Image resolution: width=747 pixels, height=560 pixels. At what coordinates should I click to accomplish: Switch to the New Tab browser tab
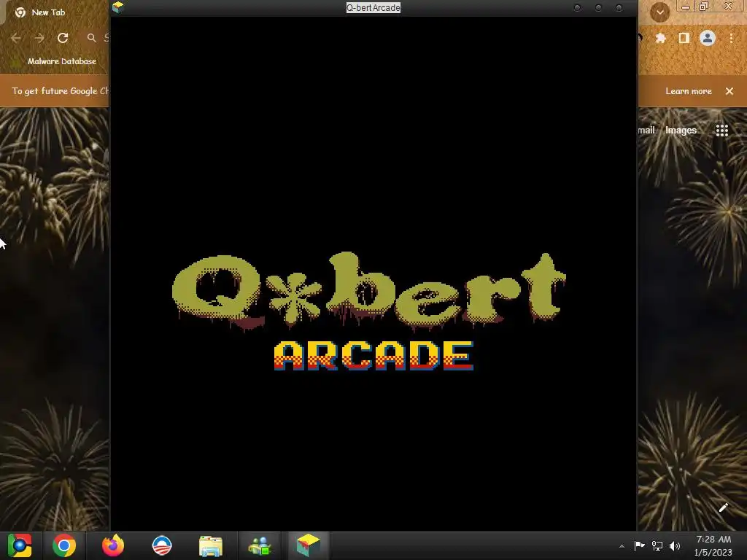pos(48,12)
